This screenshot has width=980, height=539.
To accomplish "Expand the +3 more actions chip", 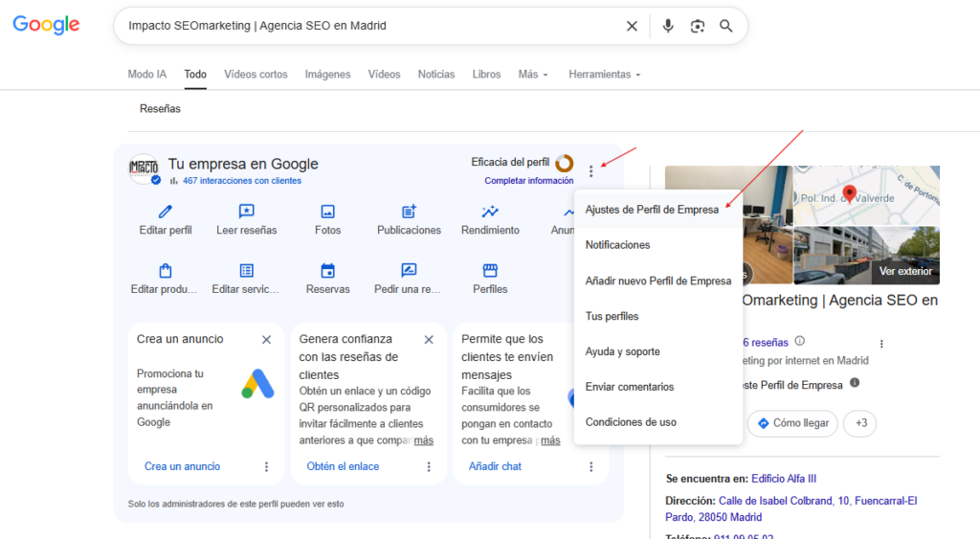I will tap(860, 423).
